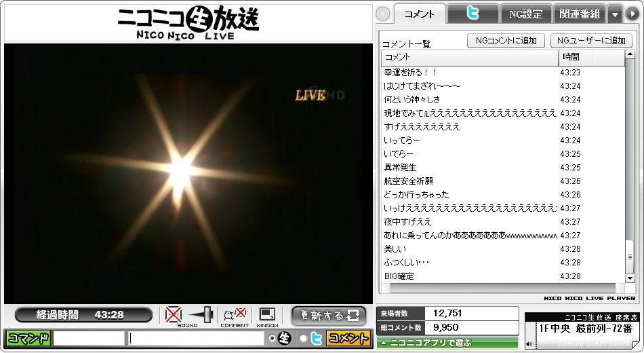Go to previous tabs with left arrow
Viewport: 644px width, 353px height.
tap(383, 14)
